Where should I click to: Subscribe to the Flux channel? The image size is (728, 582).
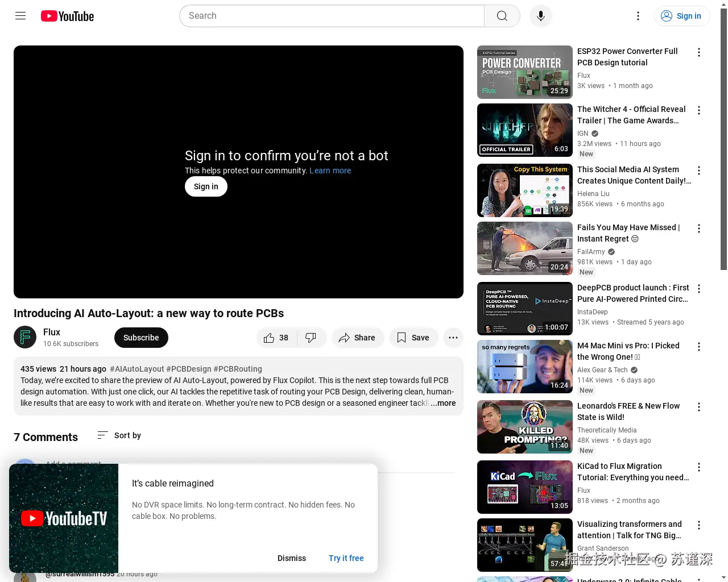(141, 338)
